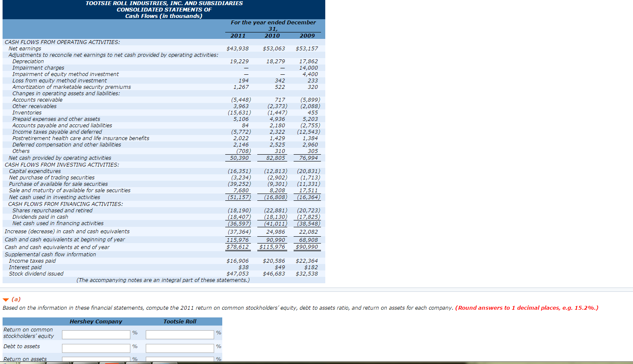Select the Hershey Company return on assets field

tap(96, 359)
